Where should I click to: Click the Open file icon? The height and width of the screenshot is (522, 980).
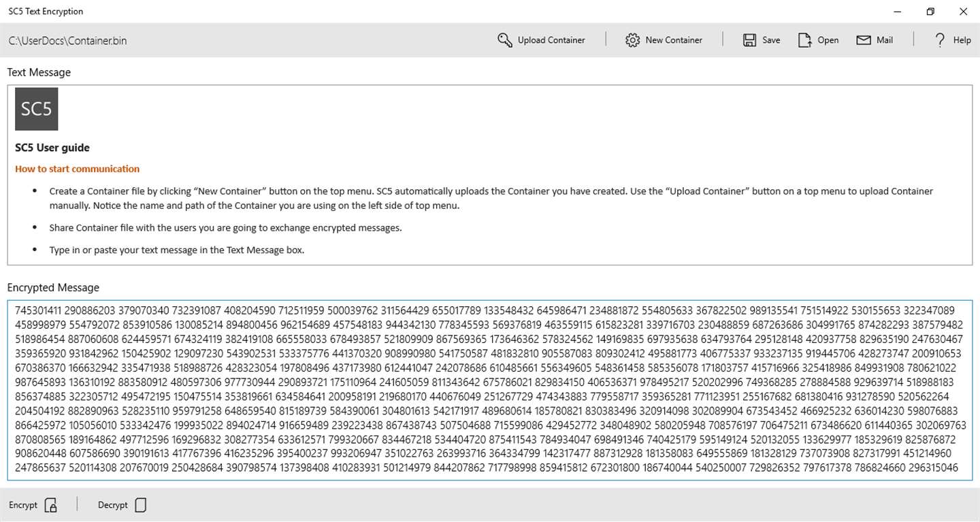click(x=805, y=40)
